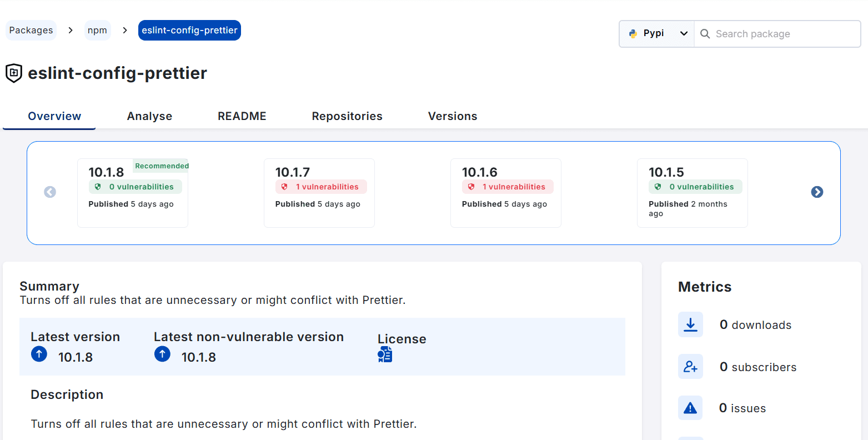Click the License label
This screenshot has width=868, height=440.
pos(402,339)
